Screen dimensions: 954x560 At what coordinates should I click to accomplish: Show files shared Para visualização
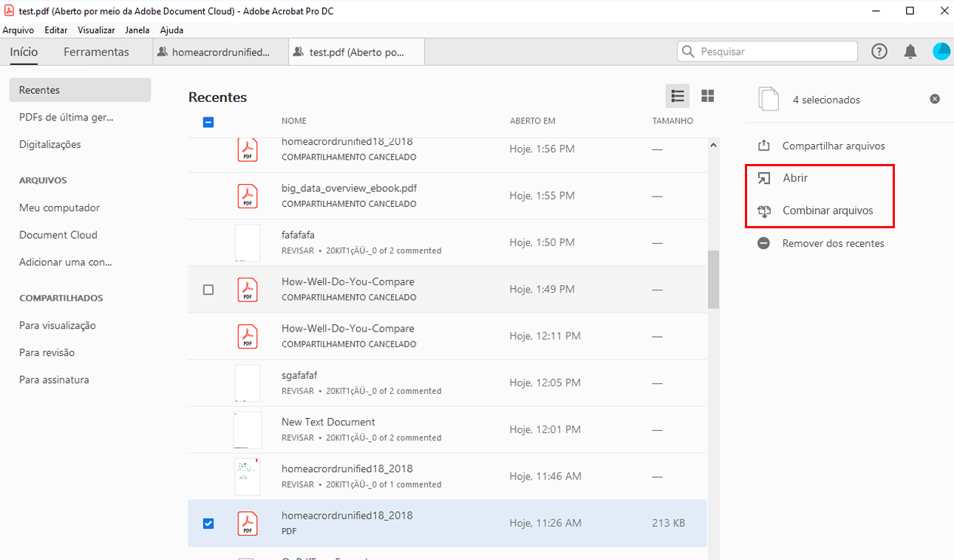pyautogui.click(x=58, y=326)
